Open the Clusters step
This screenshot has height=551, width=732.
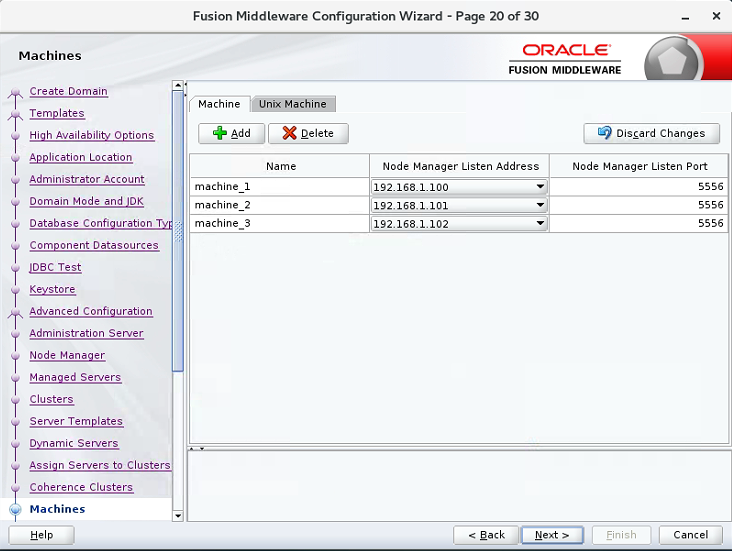coord(51,399)
